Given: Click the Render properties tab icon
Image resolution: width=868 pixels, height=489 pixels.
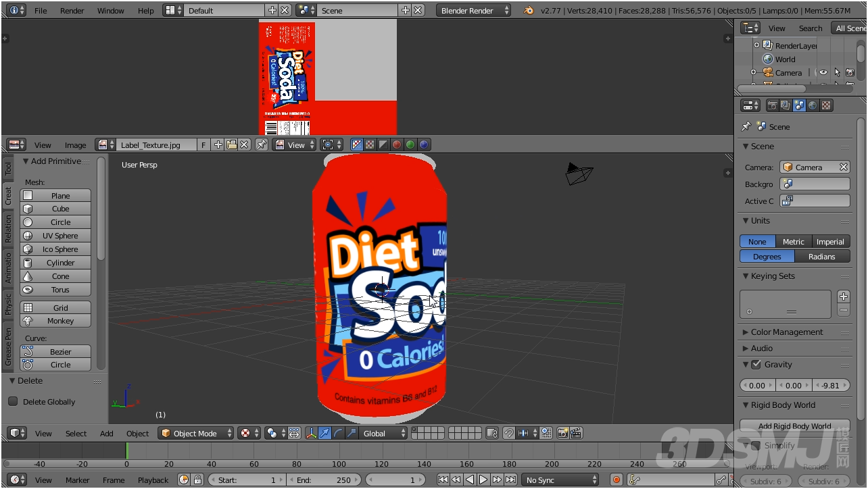Looking at the screenshot, I should coord(773,105).
